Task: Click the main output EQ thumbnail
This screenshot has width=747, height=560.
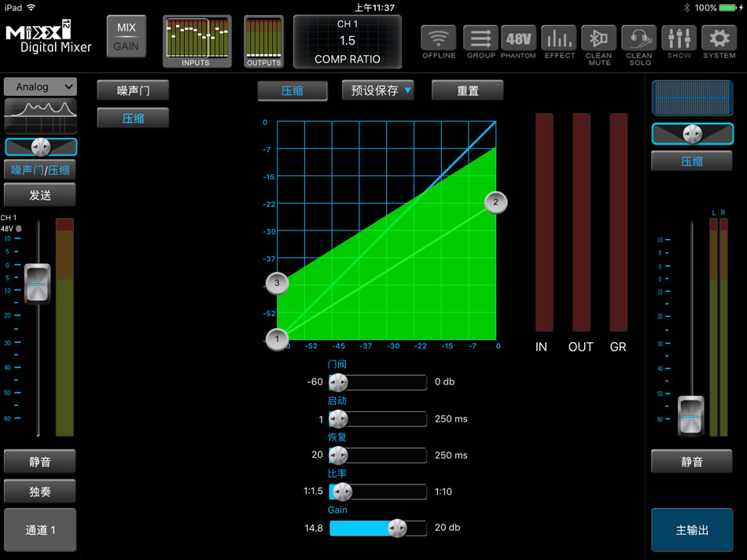Action: (692, 98)
